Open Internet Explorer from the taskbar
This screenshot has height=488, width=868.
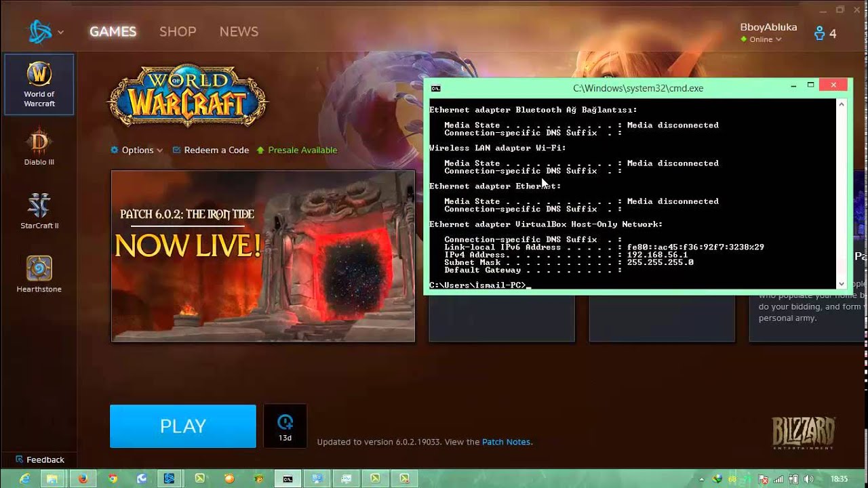pyautogui.click(x=24, y=479)
